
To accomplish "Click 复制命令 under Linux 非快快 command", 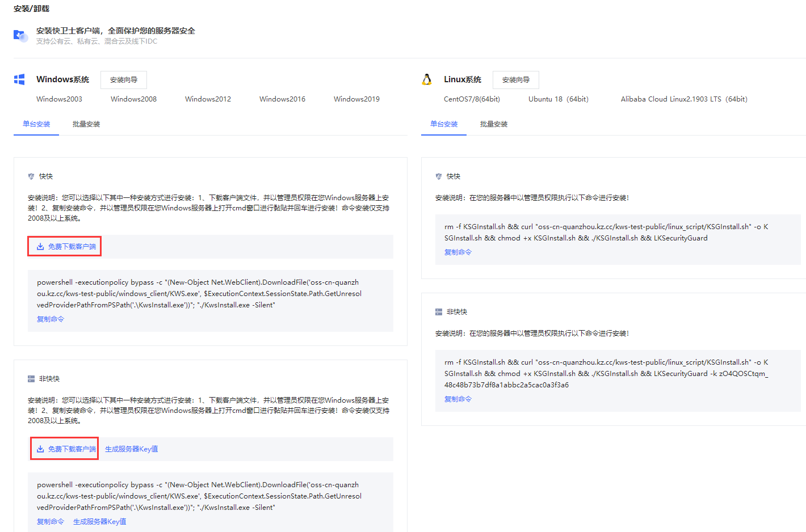I will click(x=458, y=399).
